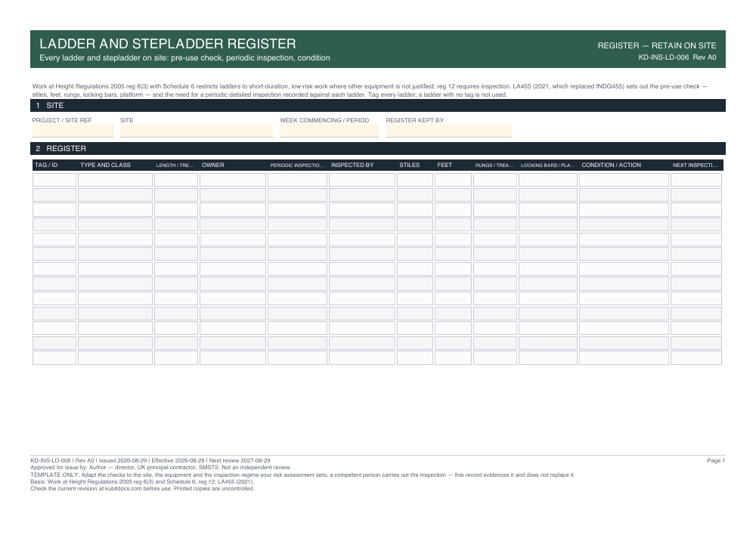Click the Week Commencing / Period input field
The height and width of the screenshot is (535, 756).
point(330,131)
